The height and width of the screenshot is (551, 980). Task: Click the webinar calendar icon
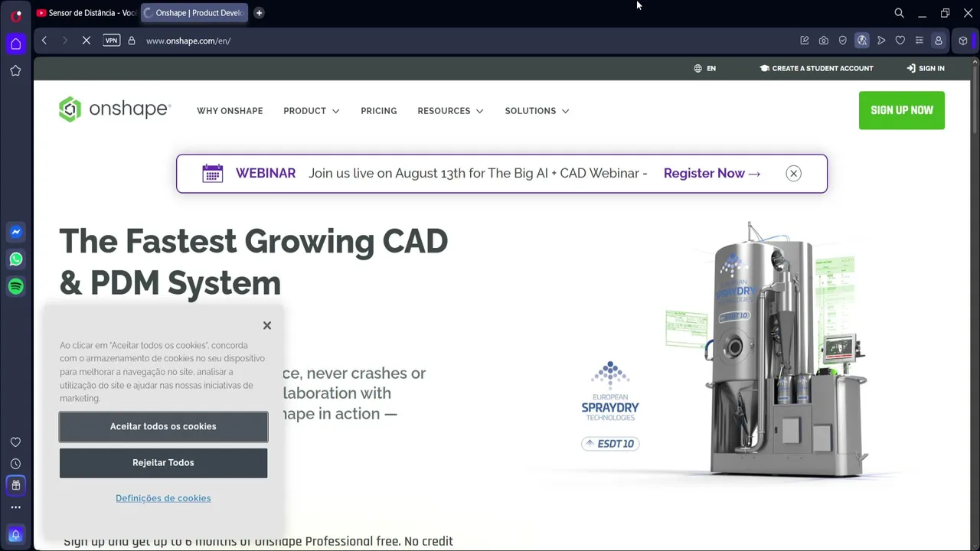[213, 174]
